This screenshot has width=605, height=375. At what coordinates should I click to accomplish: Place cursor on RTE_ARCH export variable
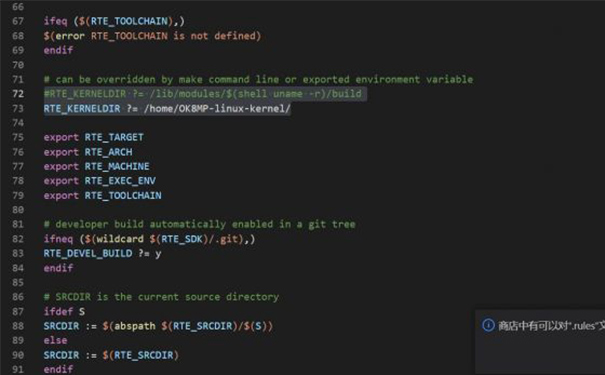point(108,152)
